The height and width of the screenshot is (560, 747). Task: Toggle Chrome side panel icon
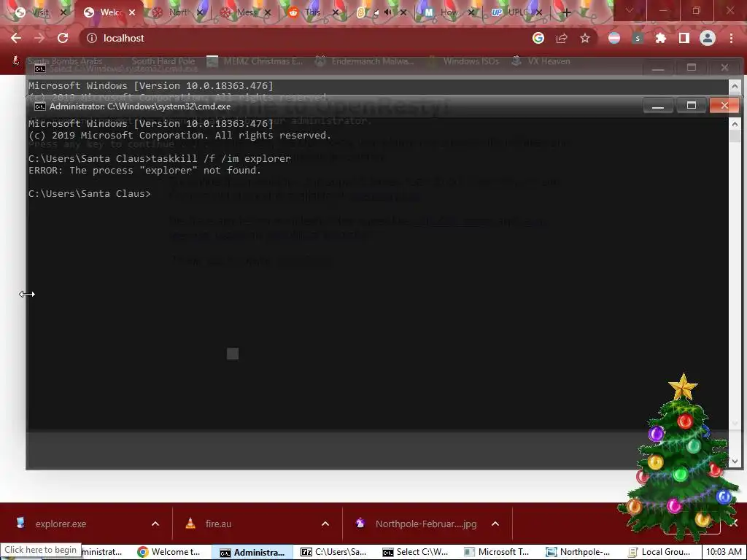point(684,38)
